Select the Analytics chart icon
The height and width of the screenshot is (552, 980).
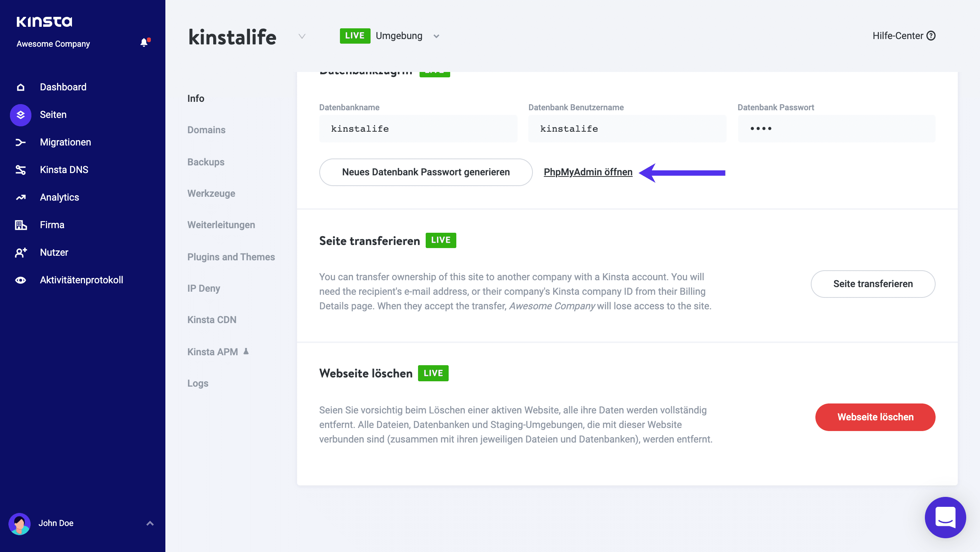pyautogui.click(x=20, y=197)
